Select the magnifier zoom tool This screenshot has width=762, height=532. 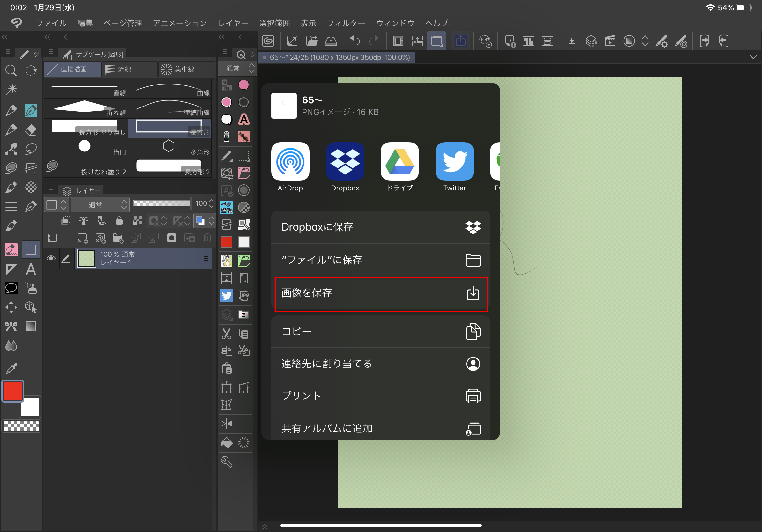11,70
